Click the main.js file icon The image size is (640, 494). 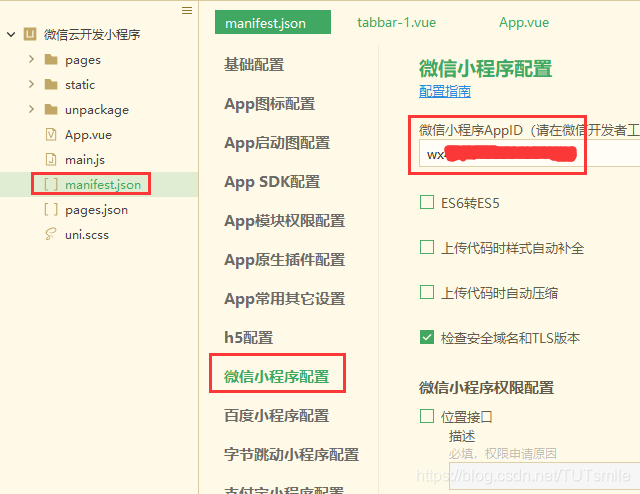tap(51, 159)
